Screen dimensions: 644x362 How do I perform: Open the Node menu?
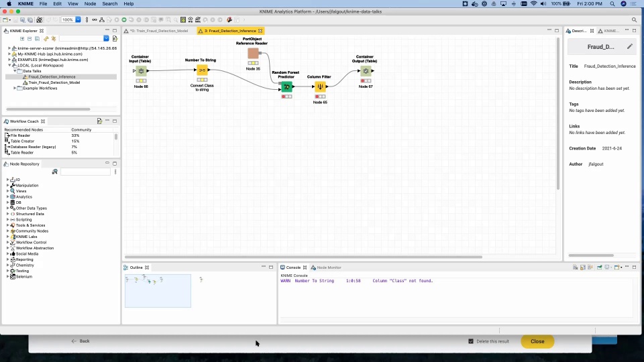(x=90, y=4)
